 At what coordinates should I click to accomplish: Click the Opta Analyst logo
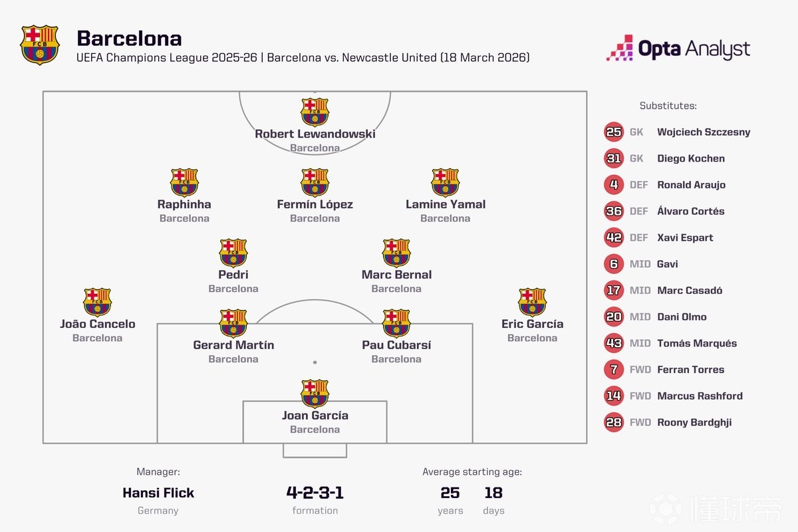pyautogui.click(x=678, y=49)
